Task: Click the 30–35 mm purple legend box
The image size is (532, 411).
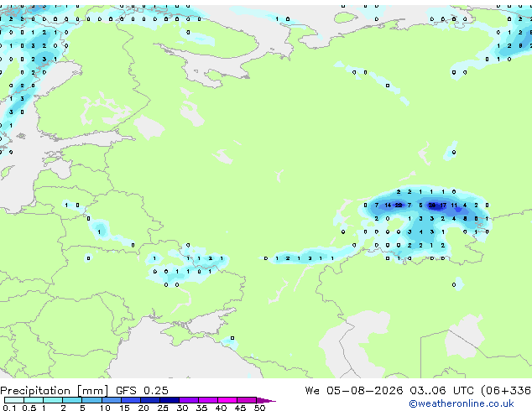Action: [x=188, y=400]
